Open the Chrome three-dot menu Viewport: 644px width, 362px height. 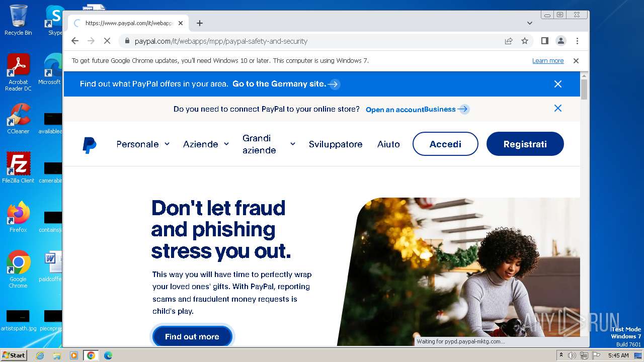tap(577, 41)
